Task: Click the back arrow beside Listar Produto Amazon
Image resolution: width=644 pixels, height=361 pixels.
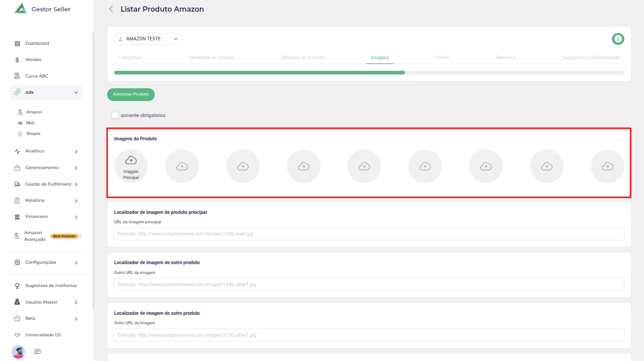Action: coord(111,9)
